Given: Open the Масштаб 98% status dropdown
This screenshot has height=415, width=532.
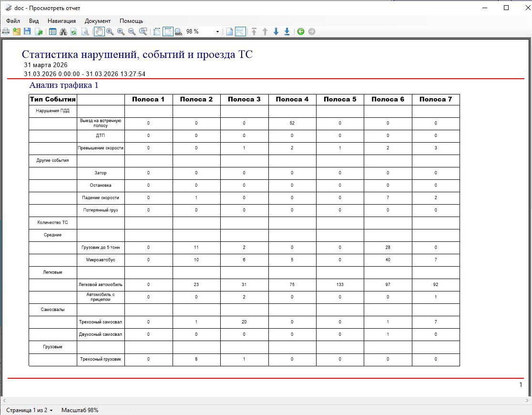Looking at the screenshot, I should 80,410.
